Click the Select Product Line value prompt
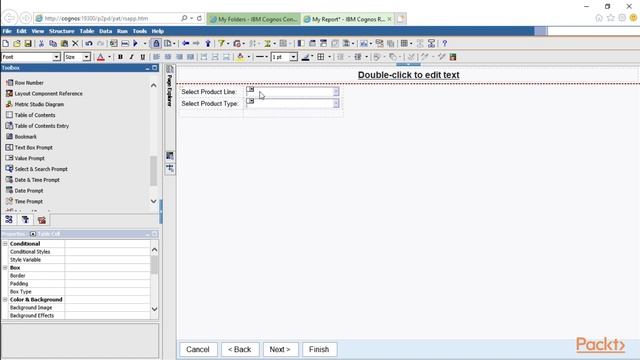The image size is (640, 360). pyautogui.click(x=293, y=91)
